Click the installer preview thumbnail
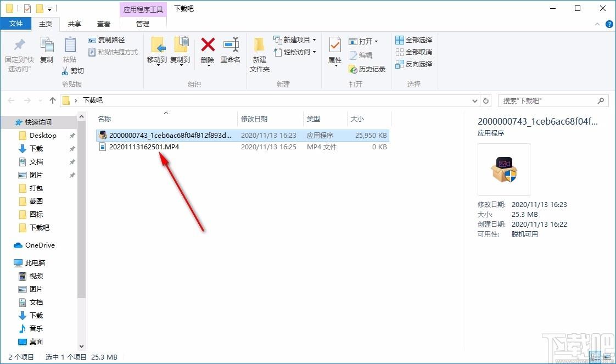Image resolution: width=616 pixels, height=364 pixels. coord(503,169)
